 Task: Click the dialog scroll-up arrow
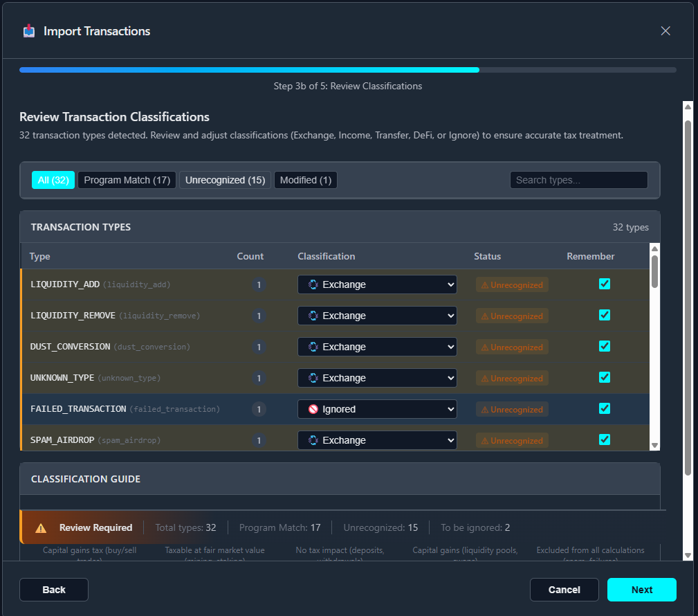click(688, 107)
